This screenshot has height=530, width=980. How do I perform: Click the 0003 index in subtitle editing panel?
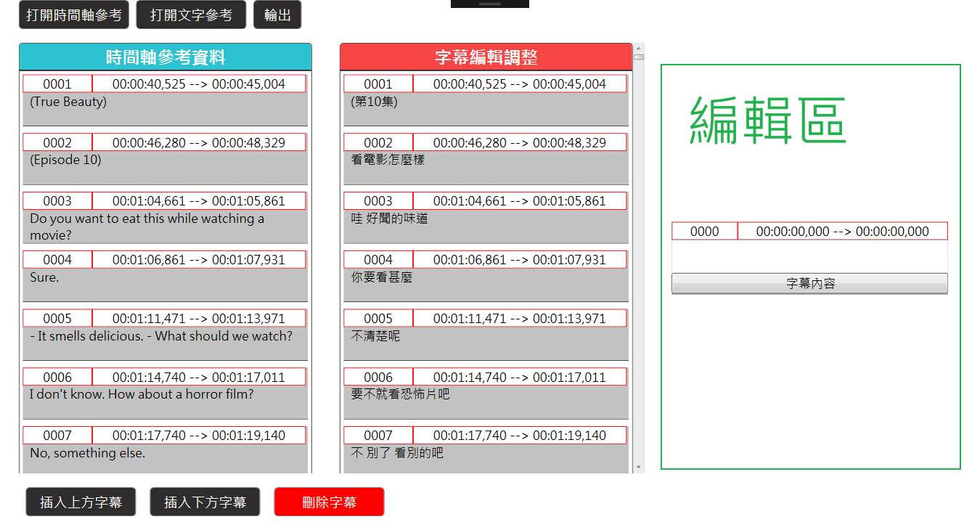(378, 201)
